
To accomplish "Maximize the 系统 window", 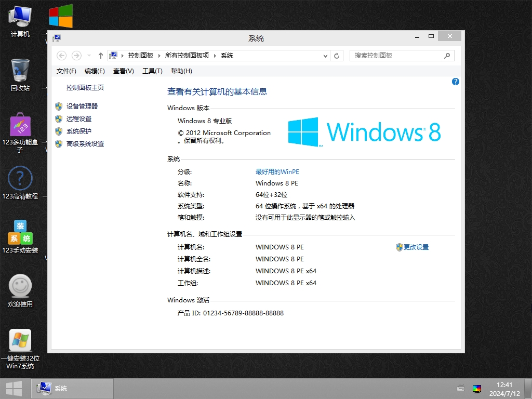I will point(431,36).
